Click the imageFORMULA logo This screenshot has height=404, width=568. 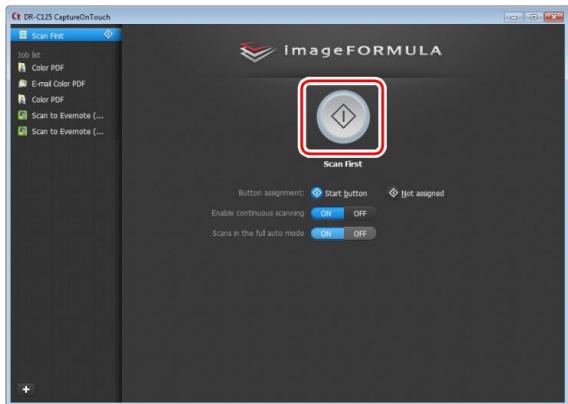click(341, 51)
